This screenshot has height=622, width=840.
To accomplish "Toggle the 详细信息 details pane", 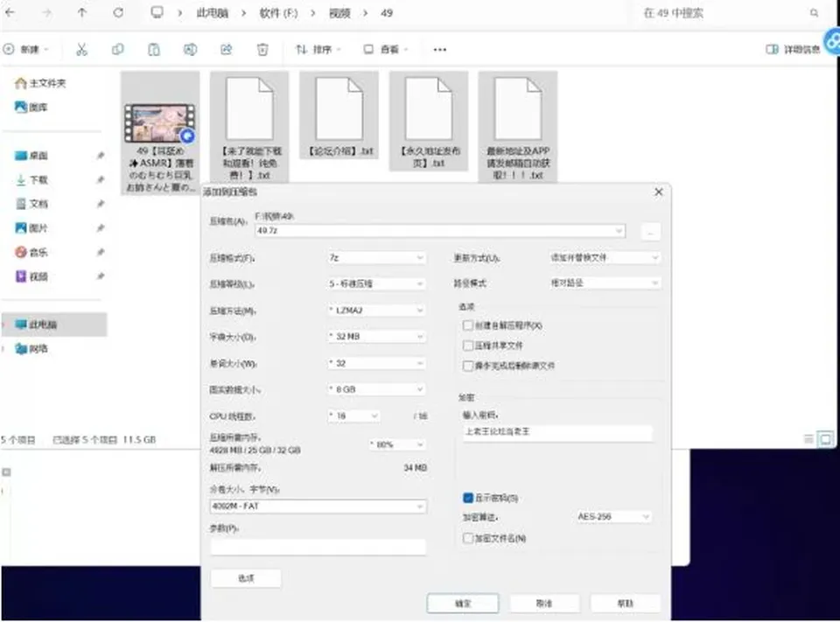I will point(793,50).
